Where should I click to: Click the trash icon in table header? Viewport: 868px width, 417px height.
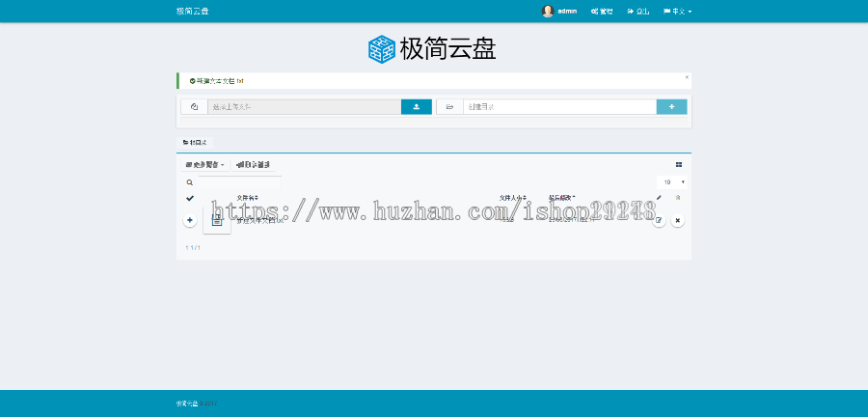(x=678, y=198)
